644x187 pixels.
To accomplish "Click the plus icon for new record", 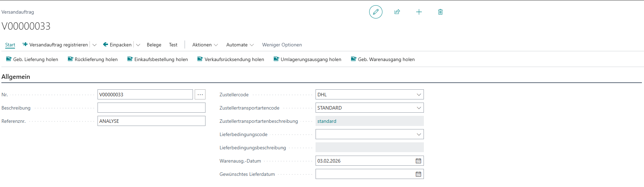I will [419, 12].
